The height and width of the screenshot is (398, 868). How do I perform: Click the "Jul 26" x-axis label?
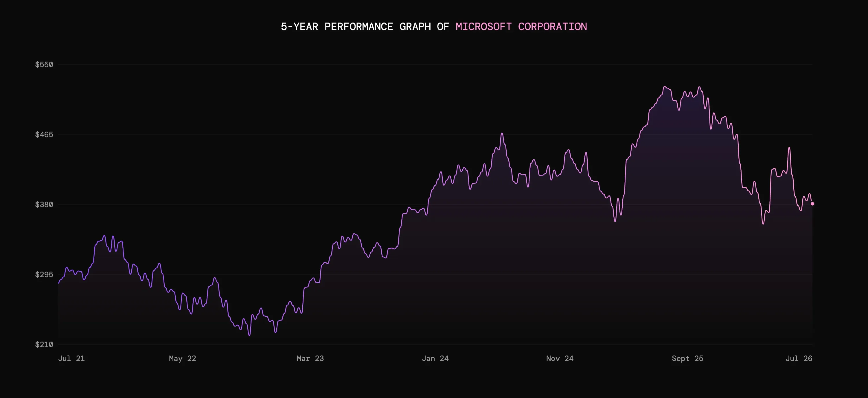[799, 358]
